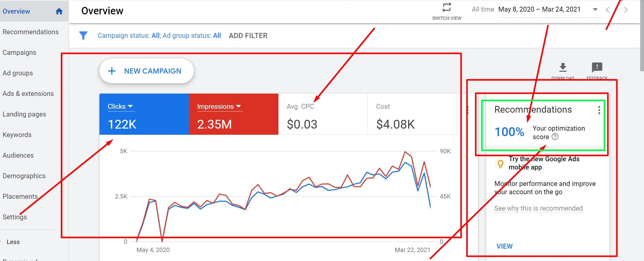Click the Switch View icon

pos(447,7)
